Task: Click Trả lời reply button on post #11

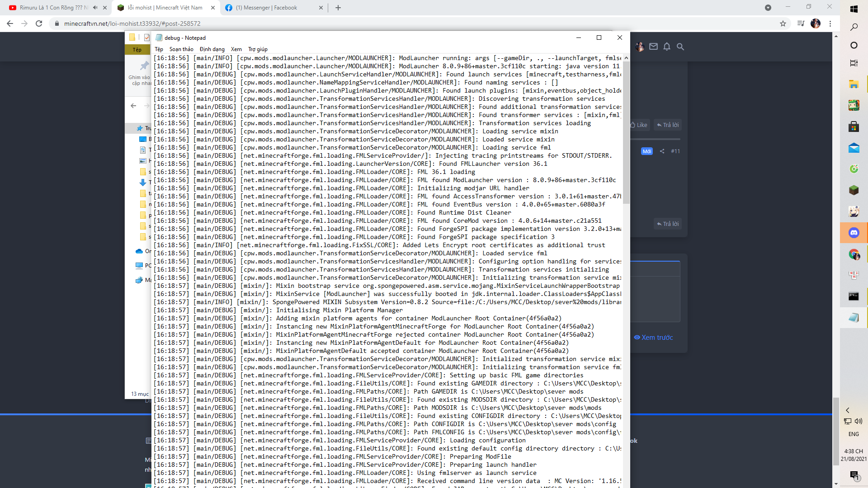Action: pyautogui.click(x=668, y=224)
